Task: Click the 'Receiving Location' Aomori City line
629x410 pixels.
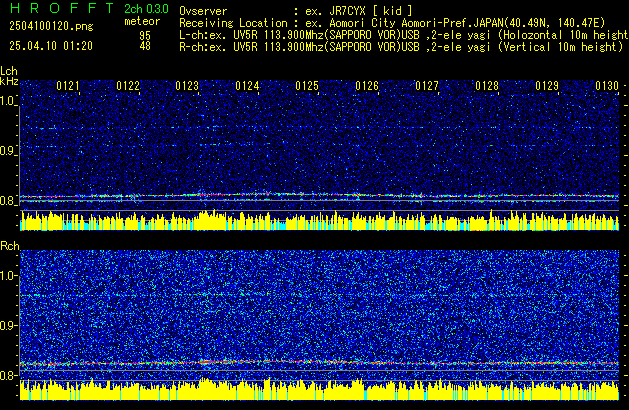Action: pos(392,23)
